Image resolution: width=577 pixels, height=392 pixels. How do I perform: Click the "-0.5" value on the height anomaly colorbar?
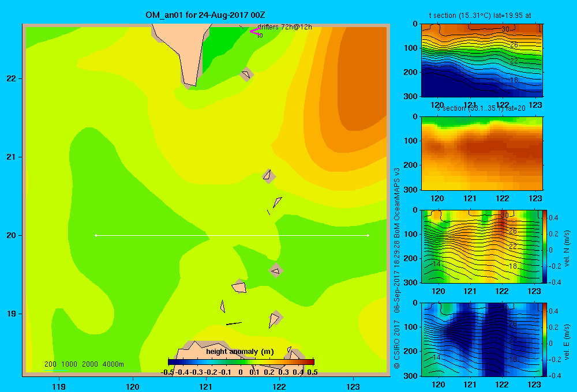[167, 372]
